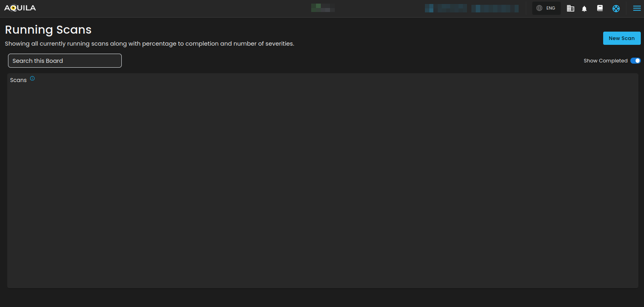This screenshot has width=644, height=307.
Task: Click the second blurred blue header item
Action: coord(495,8)
